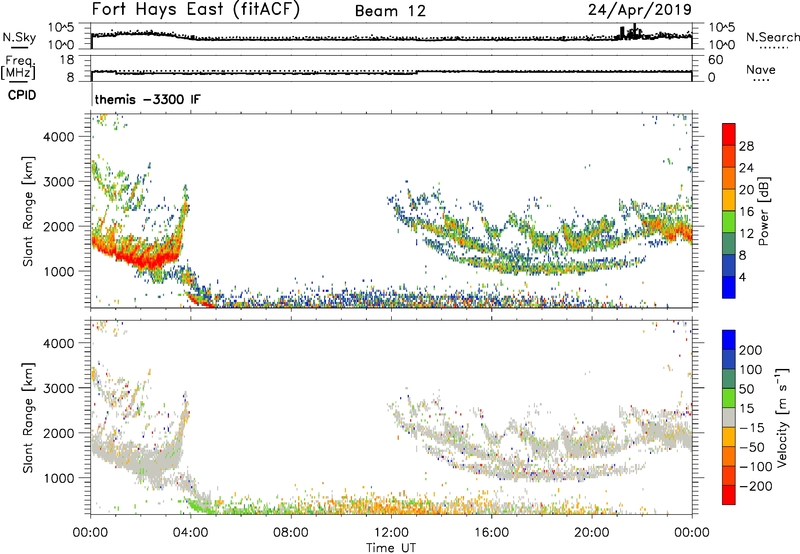The image size is (800, 554).
Task: Click the 'Time UT' axis title
Action: coord(391,548)
